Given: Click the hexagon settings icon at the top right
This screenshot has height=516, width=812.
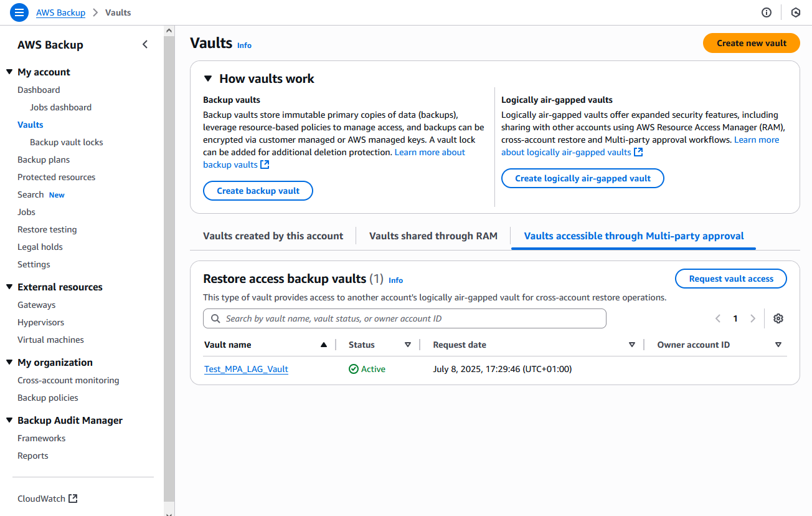Looking at the screenshot, I should (x=795, y=12).
